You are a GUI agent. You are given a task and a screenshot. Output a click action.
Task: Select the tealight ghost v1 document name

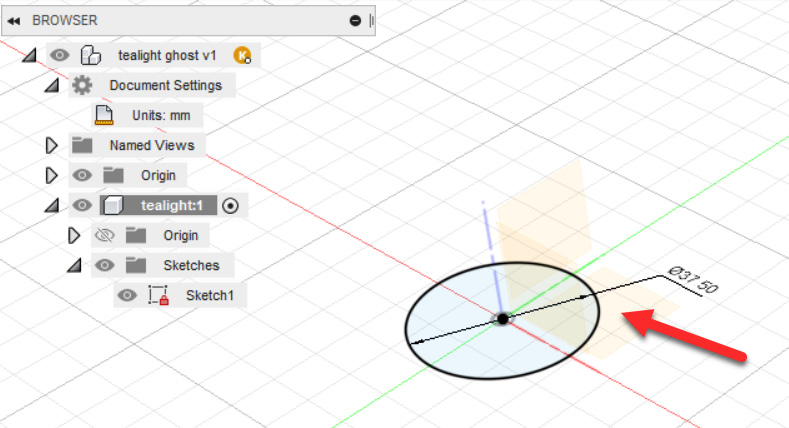coord(167,55)
